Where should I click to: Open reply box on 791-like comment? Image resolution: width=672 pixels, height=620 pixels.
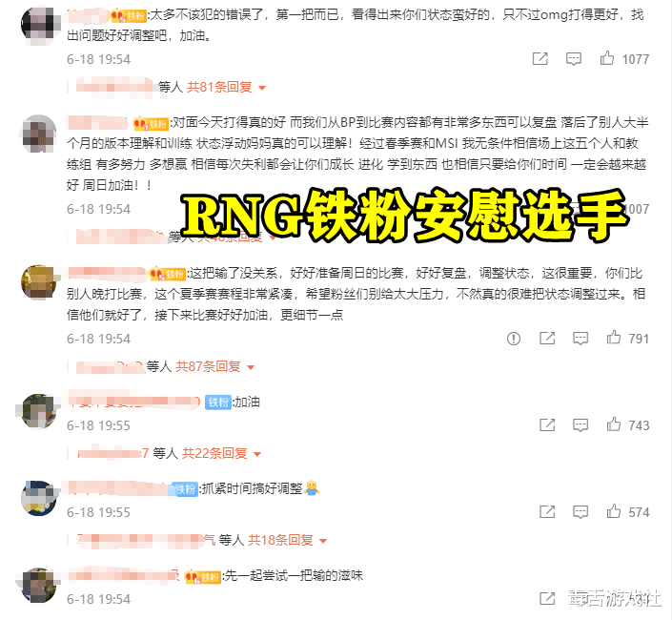tap(580, 339)
